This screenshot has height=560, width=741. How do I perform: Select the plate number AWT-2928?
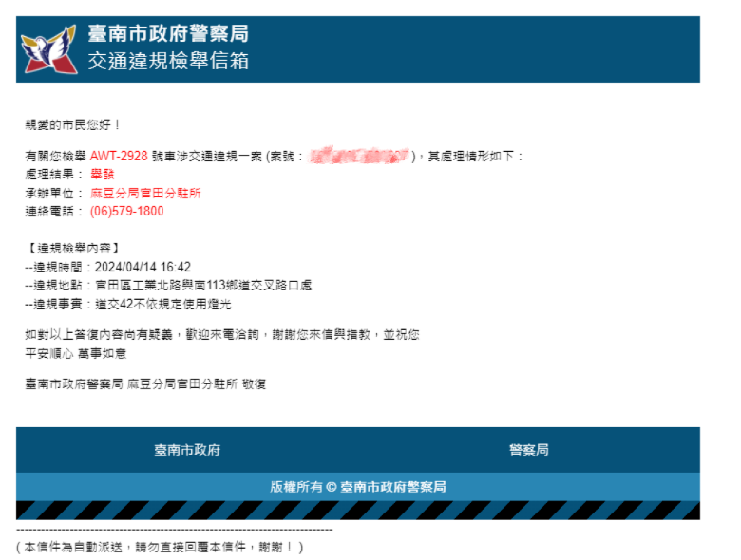[x=119, y=156]
